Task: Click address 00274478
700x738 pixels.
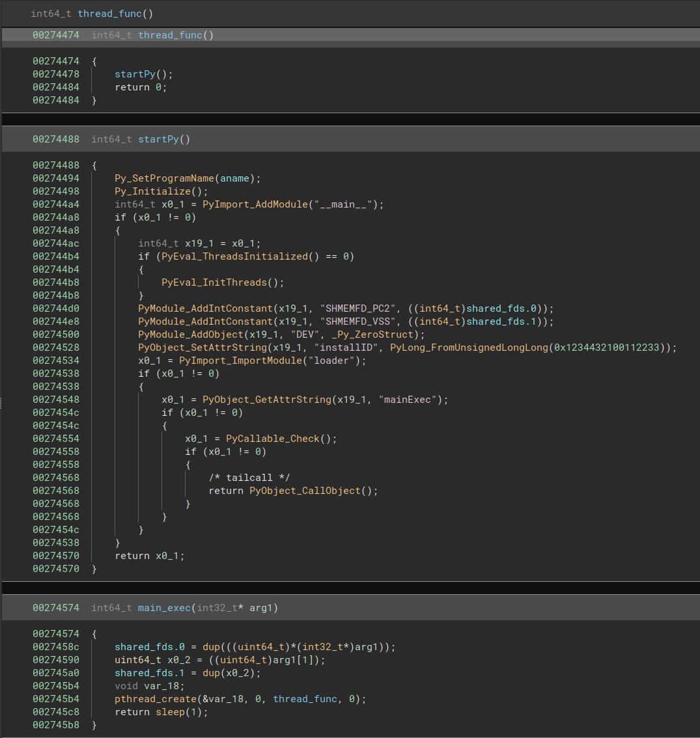Action: tap(56, 74)
